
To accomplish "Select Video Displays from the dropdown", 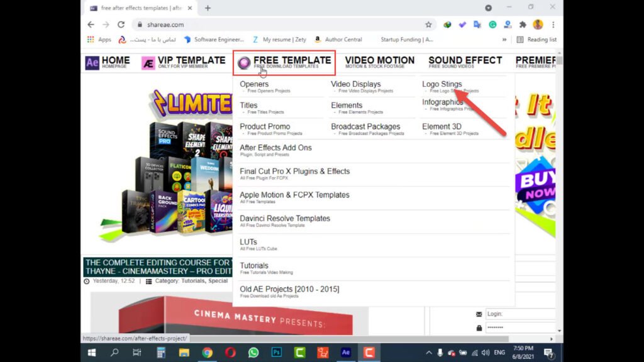I will click(356, 84).
